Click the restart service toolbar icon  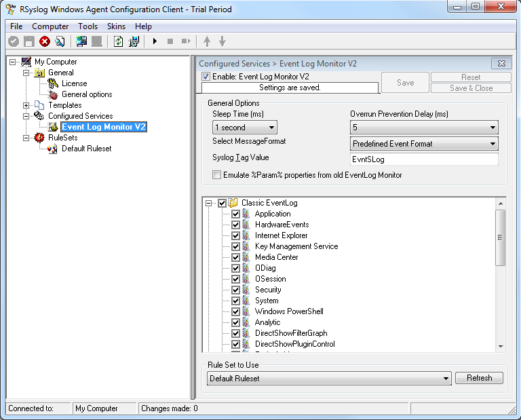tap(186, 41)
